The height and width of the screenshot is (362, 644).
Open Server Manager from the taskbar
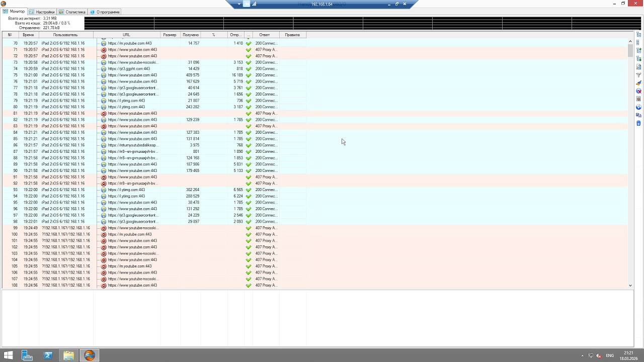tap(27, 355)
